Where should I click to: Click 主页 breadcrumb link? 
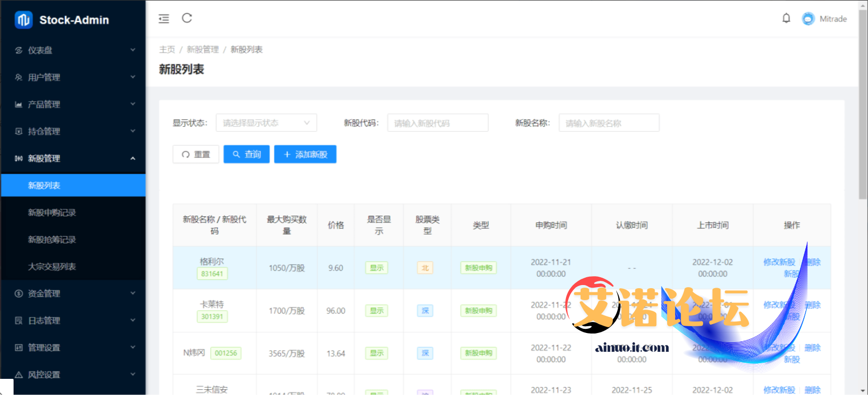click(167, 50)
